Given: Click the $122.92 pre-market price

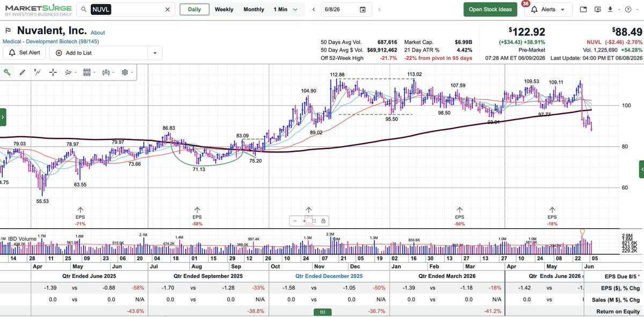Looking at the screenshot, I should (527, 32).
